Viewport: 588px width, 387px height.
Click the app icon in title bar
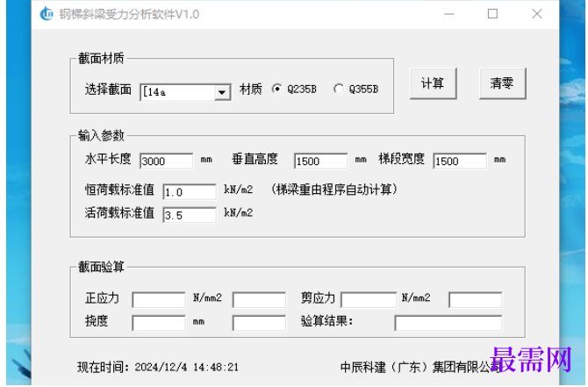pos(47,14)
